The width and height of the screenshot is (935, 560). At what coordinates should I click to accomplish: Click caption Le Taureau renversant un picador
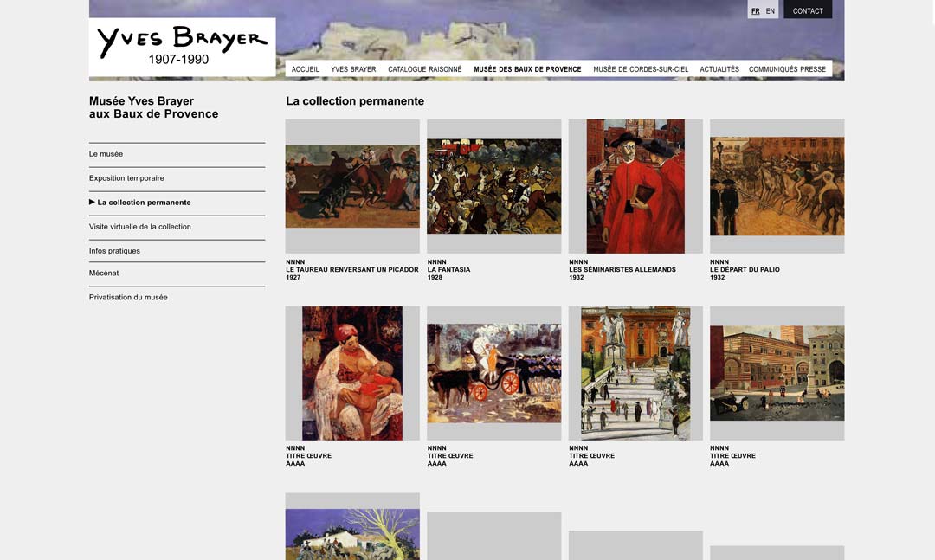[351, 269]
